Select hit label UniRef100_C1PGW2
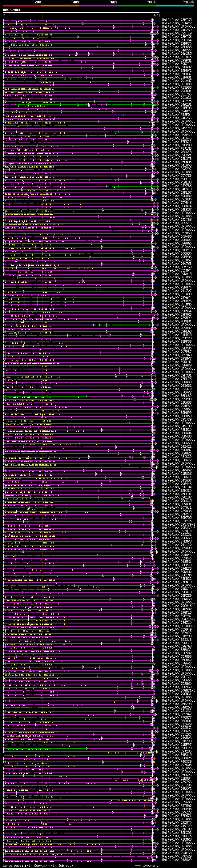This screenshot has height=868, width=197. tap(177, 67)
